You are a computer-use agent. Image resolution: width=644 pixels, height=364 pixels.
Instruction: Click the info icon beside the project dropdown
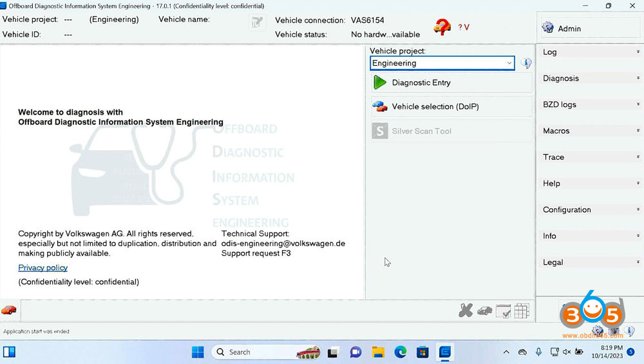pyautogui.click(x=526, y=63)
